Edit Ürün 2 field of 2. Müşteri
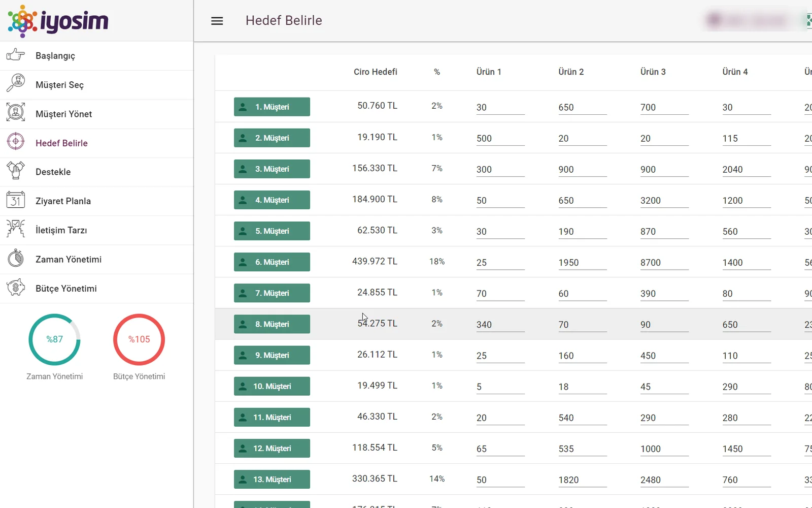This screenshot has width=812, height=508. pos(583,139)
